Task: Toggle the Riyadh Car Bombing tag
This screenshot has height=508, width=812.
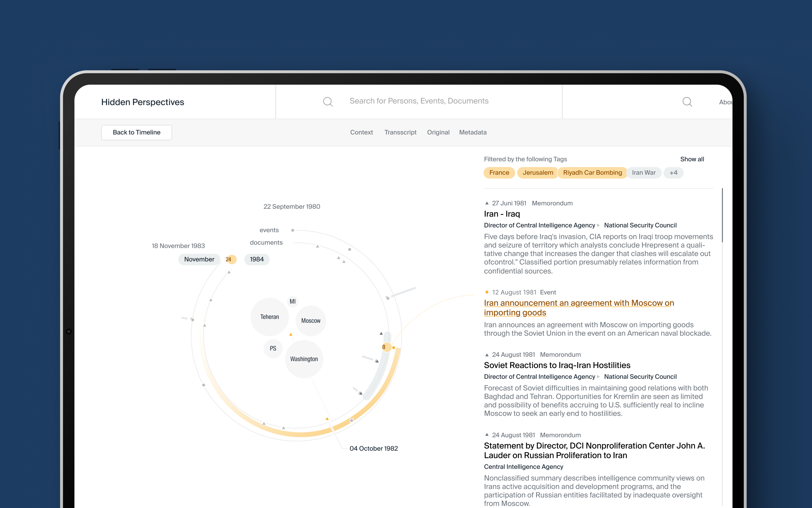Action: click(592, 173)
